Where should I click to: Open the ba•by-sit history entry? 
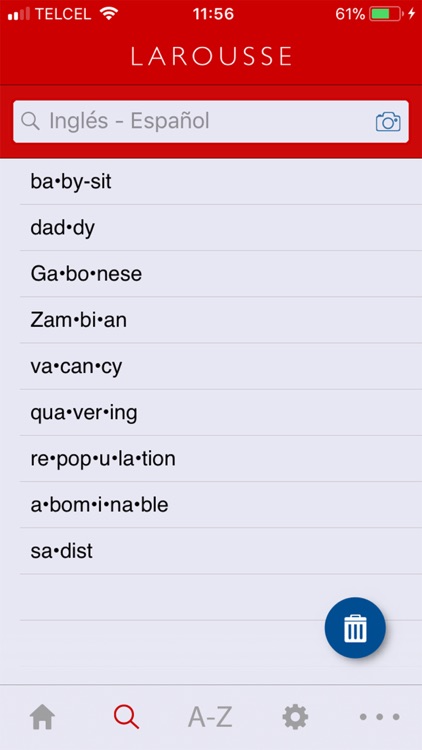(x=221, y=182)
